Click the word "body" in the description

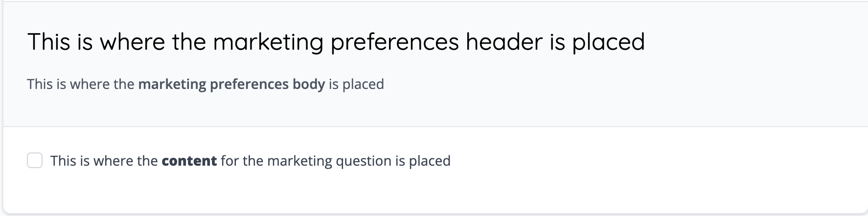308,84
